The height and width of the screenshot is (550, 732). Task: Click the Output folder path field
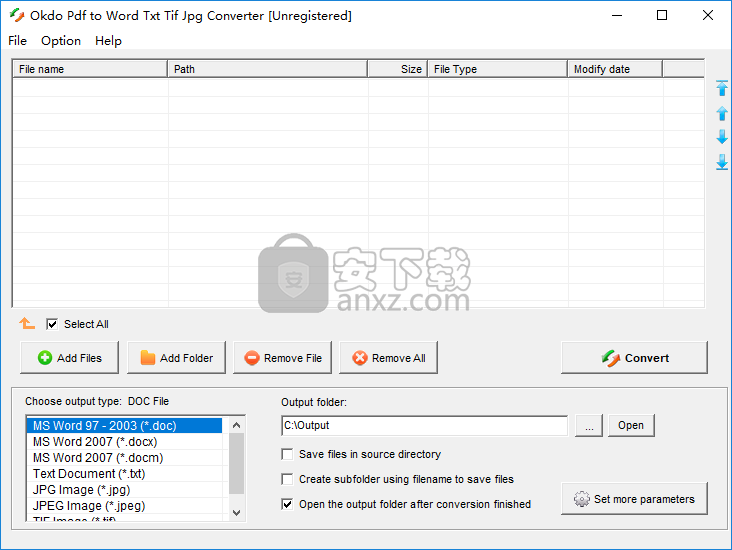(424, 426)
